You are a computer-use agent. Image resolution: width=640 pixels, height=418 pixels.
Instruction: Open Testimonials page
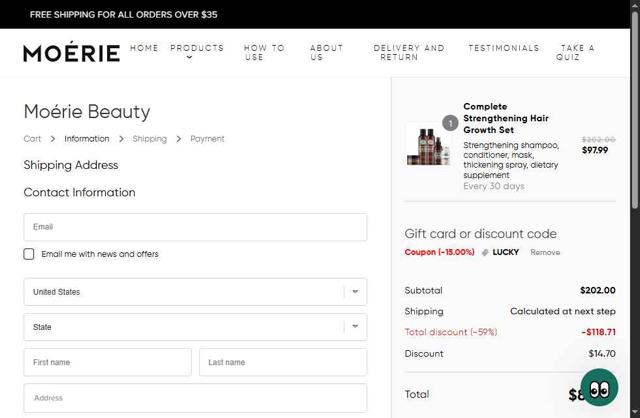pyautogui.click(x=504, y=48)
